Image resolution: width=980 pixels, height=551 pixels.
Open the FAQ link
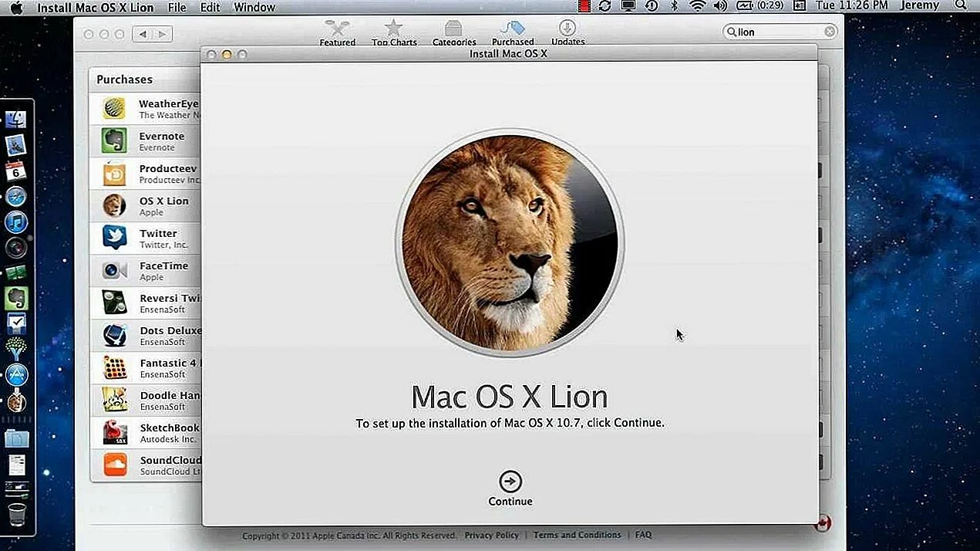tap(643, 535)
